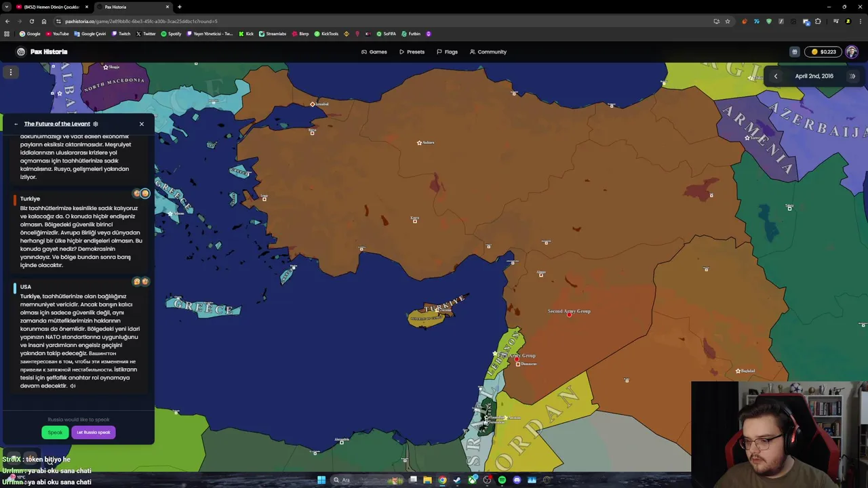Switch to the YouTube browser tab
Viewport: 868px width, 488px height.
pyautogui.click(x=51, y=7)
